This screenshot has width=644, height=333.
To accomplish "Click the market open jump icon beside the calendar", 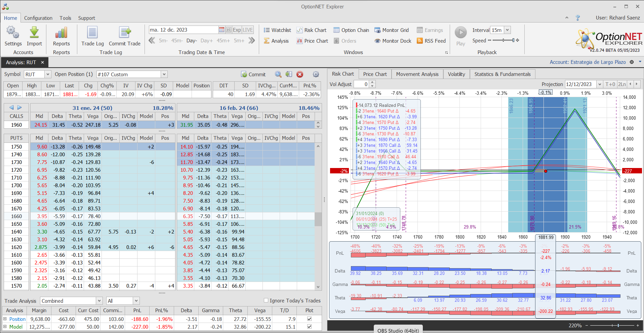I will click(x=229, y=30).
